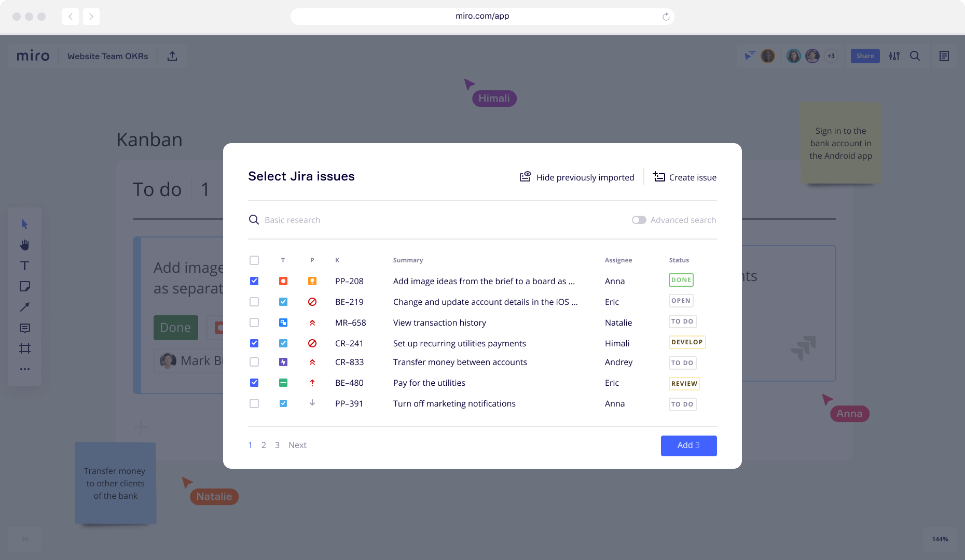965x560 pixels.
Task: Click the Assignee column header
Action: 618,260
